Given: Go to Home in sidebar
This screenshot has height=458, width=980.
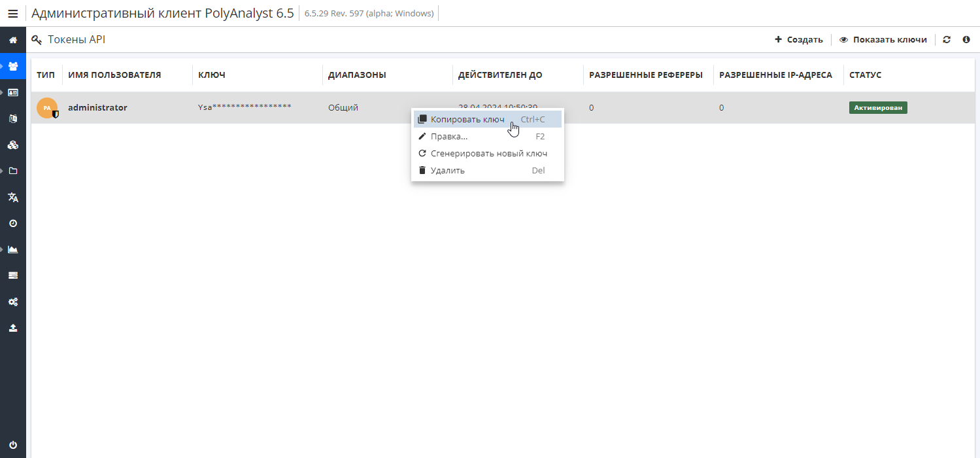Looking at the screenshot, I should (x=13, y=41).
